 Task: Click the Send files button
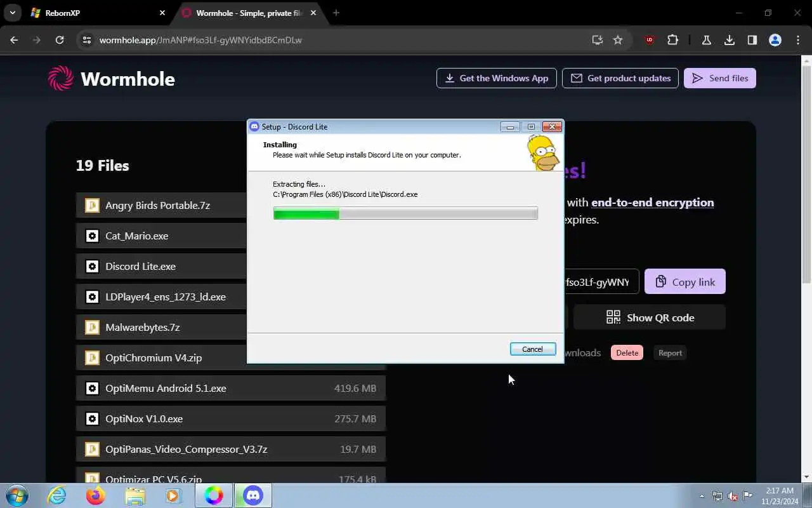click(x=719, y=78)
